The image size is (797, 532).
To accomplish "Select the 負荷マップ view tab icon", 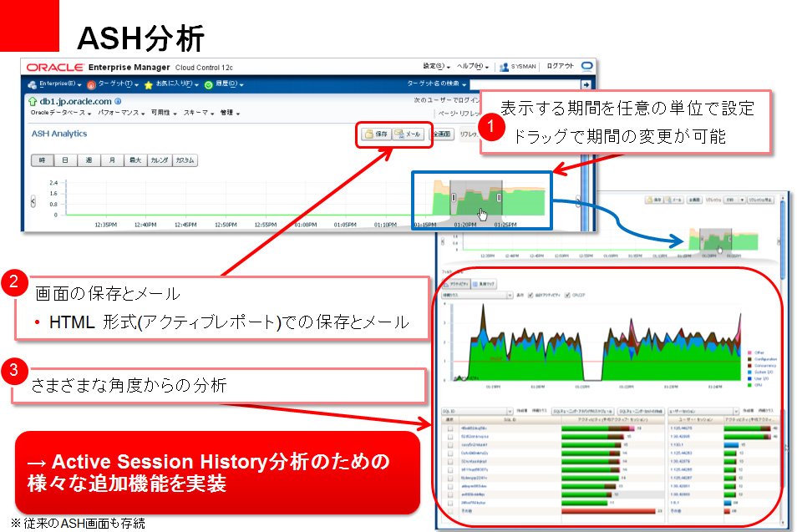I will 475,284.
